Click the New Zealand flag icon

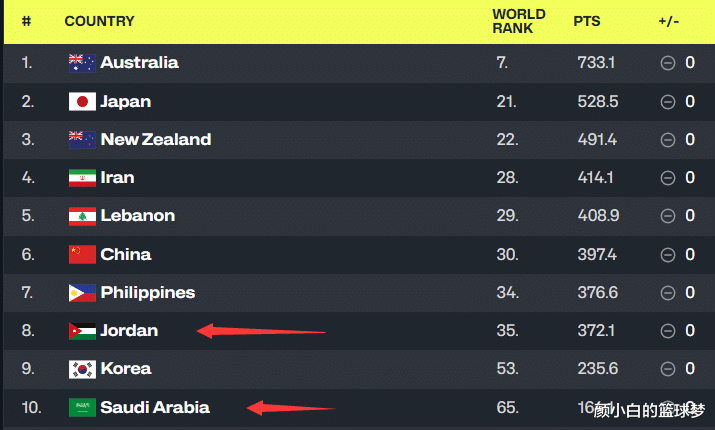click(82, 140)
